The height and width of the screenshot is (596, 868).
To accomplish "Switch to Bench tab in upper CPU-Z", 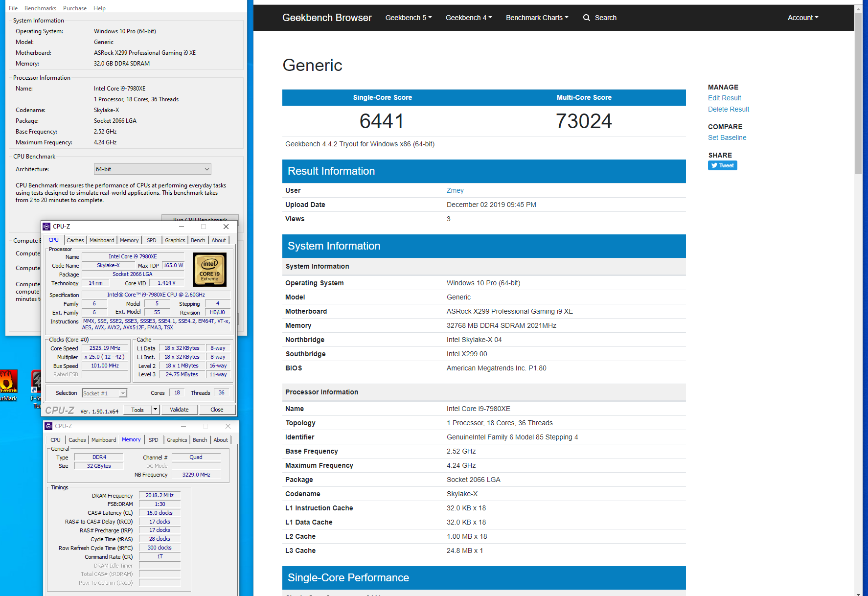I will 198,240.
